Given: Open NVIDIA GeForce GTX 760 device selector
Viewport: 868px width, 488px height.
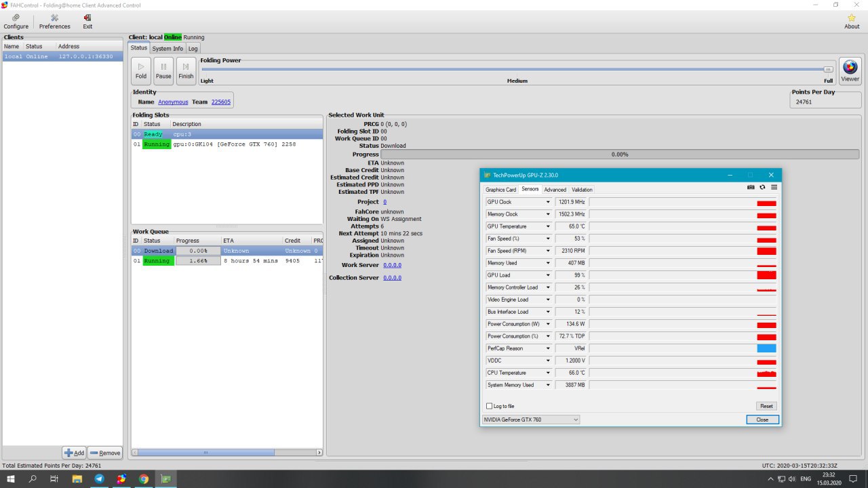Looking at the screenshot, I should [x=531, y=420].
